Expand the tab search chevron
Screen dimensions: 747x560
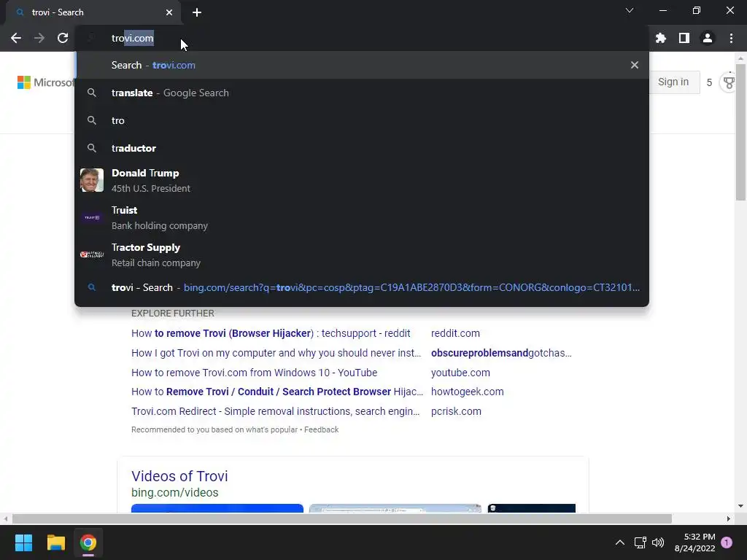tap(630, 10)
